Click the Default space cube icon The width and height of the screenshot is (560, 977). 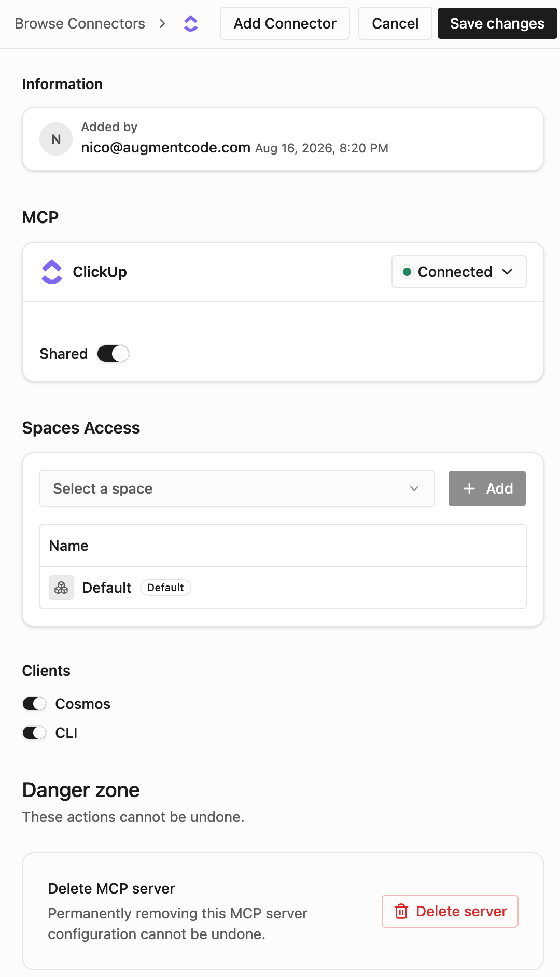[61, 588]
